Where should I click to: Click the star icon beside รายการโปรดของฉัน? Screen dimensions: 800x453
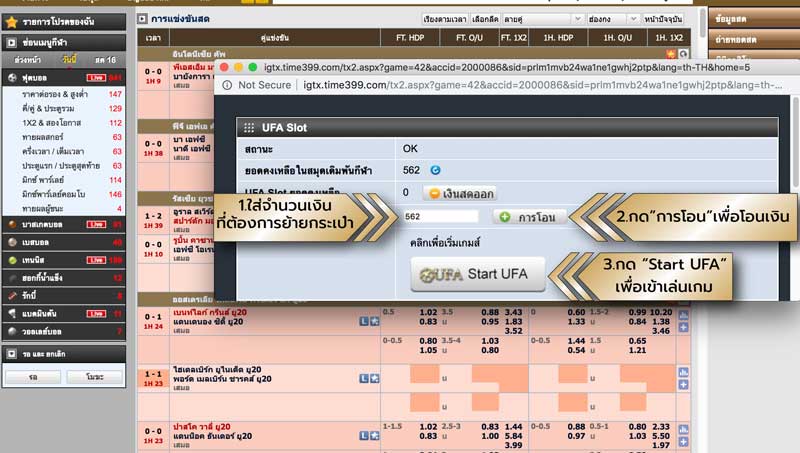pyautogui.click(x=12, y=22)
